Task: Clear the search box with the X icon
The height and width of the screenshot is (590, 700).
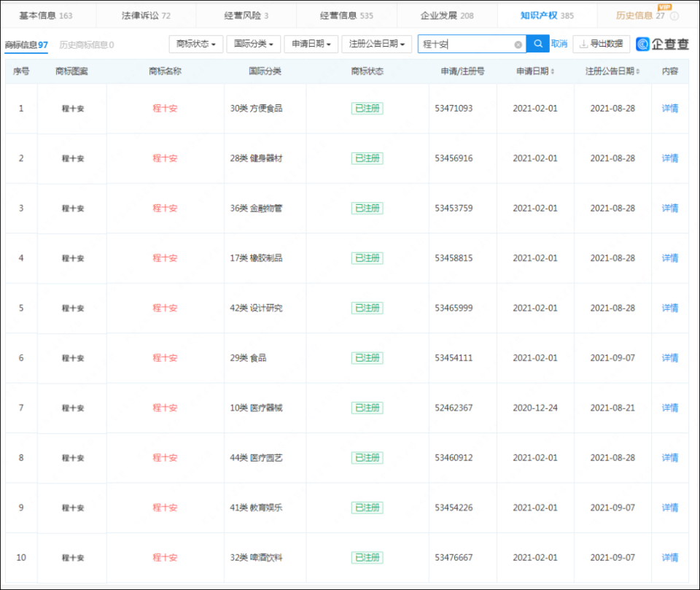Action: pos(518,44)
